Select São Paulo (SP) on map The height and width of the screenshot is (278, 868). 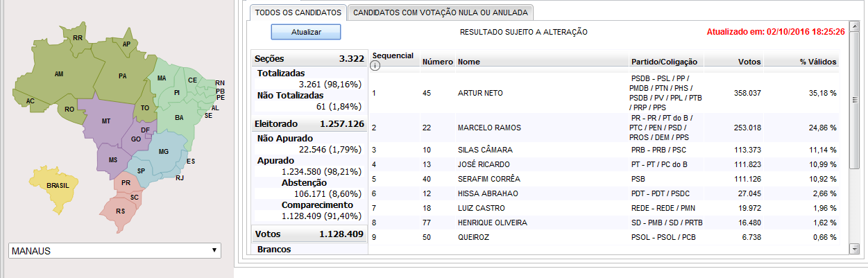click(x=142, y=171)
